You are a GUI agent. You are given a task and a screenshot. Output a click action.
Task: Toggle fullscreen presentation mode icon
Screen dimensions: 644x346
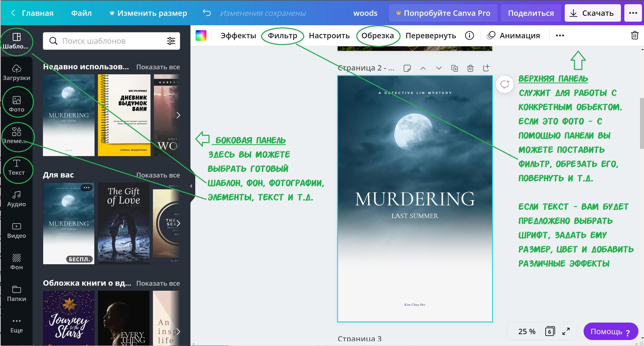[566, 332]
